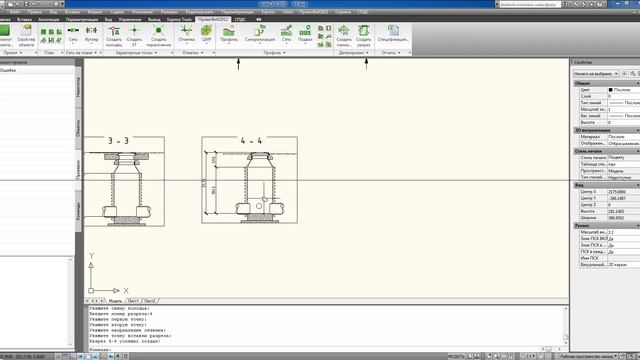Click the section 3 - 3 title text

point(118,141)
